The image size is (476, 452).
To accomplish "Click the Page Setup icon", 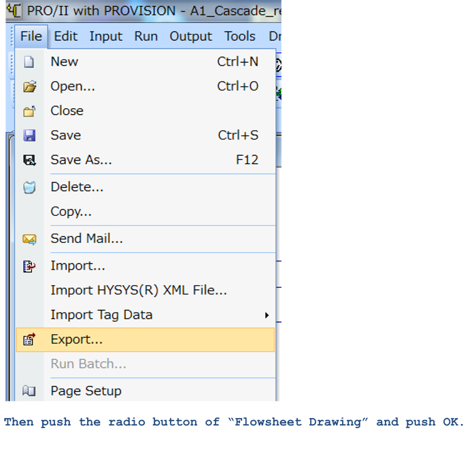I will tap(29, 391).
